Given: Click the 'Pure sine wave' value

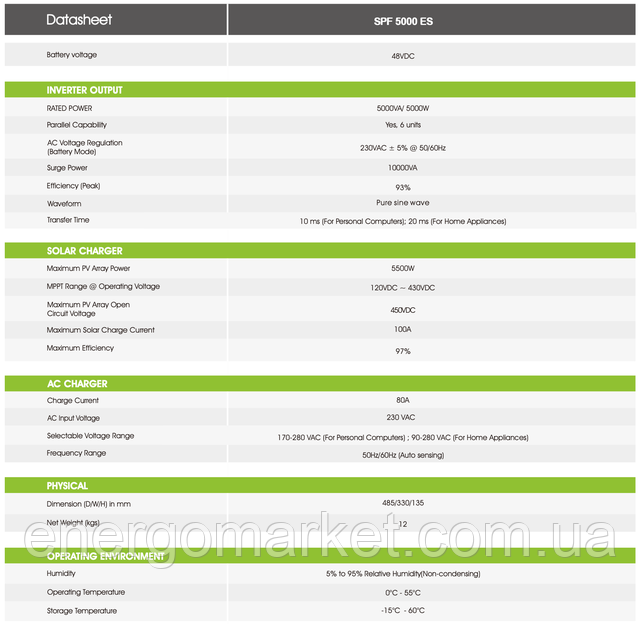Looking at the screenshot, I should point(403,202).
